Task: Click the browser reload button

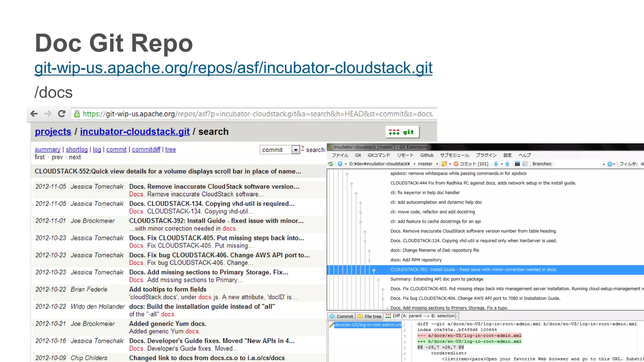Action: (62, 114)
